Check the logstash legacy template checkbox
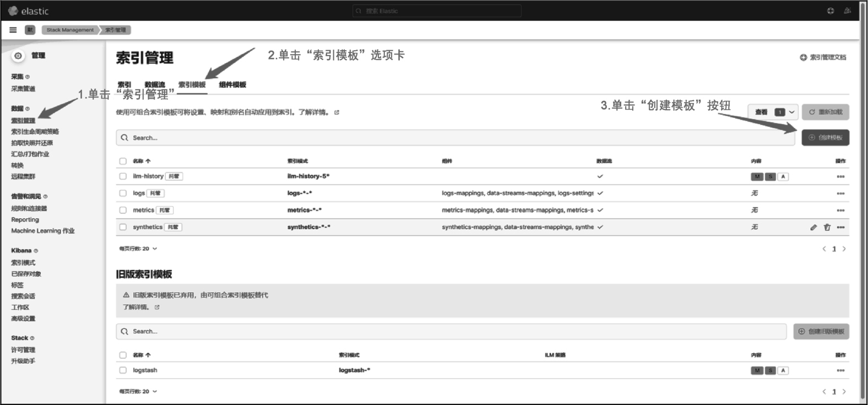The image size is (868, 405). tap(123, 370)
